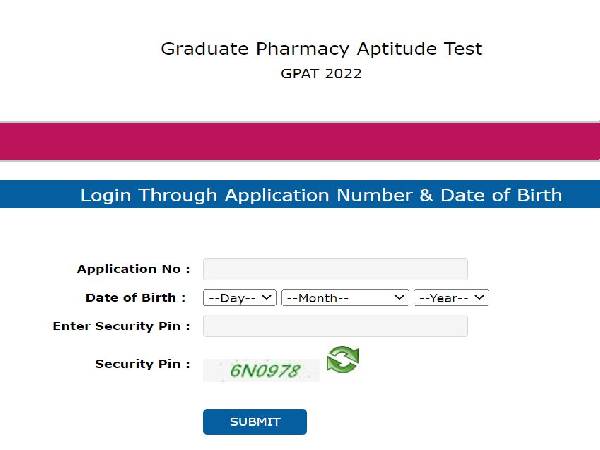The height and width of the screenshot is (450, 600).
Task: Open the Year selection dropdown
Action: pyautogui.click(x=450, y=298)
